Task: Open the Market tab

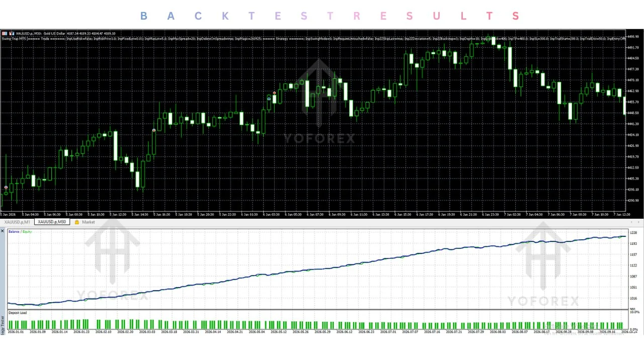Action: coord(89,222)
